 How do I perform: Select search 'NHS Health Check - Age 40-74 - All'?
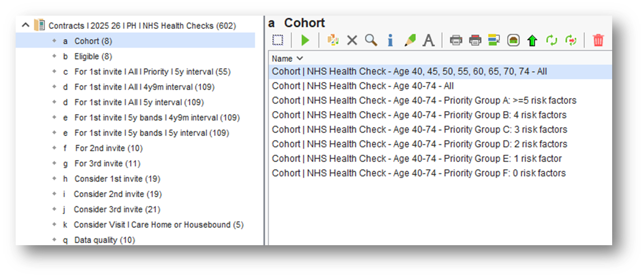[363, 86]
